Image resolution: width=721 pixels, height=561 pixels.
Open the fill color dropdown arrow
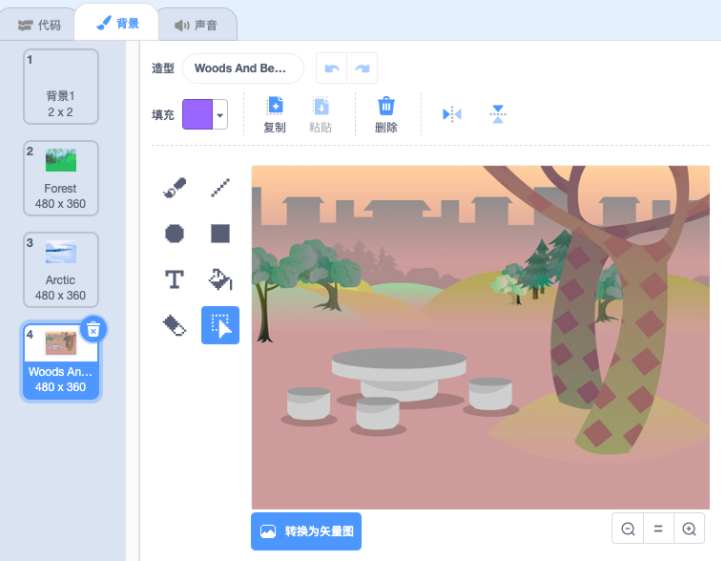pos(220,114)
